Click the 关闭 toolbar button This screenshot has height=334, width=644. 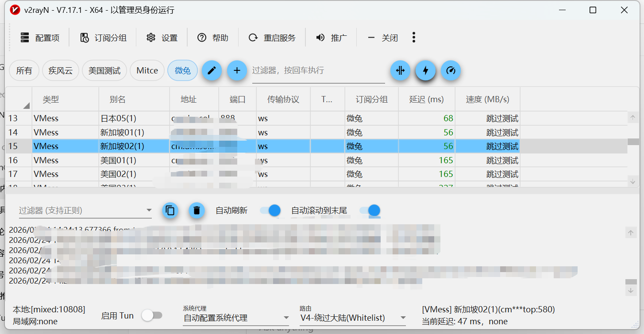tap(382, 38)
